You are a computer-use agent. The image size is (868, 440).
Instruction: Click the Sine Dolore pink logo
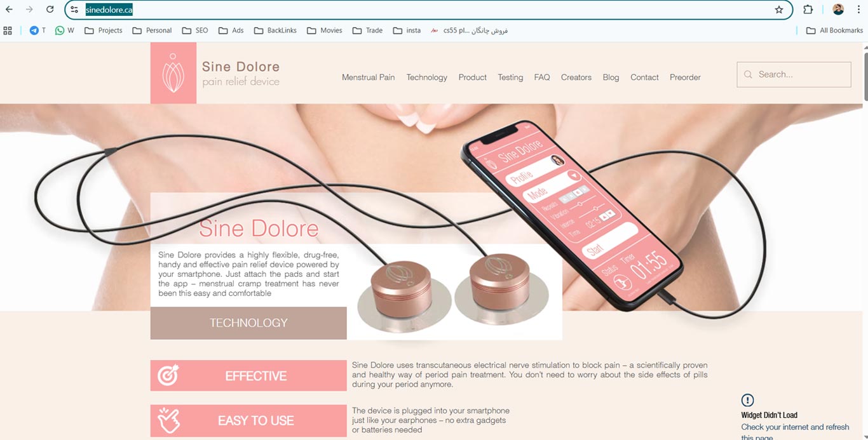coord(173,73)
